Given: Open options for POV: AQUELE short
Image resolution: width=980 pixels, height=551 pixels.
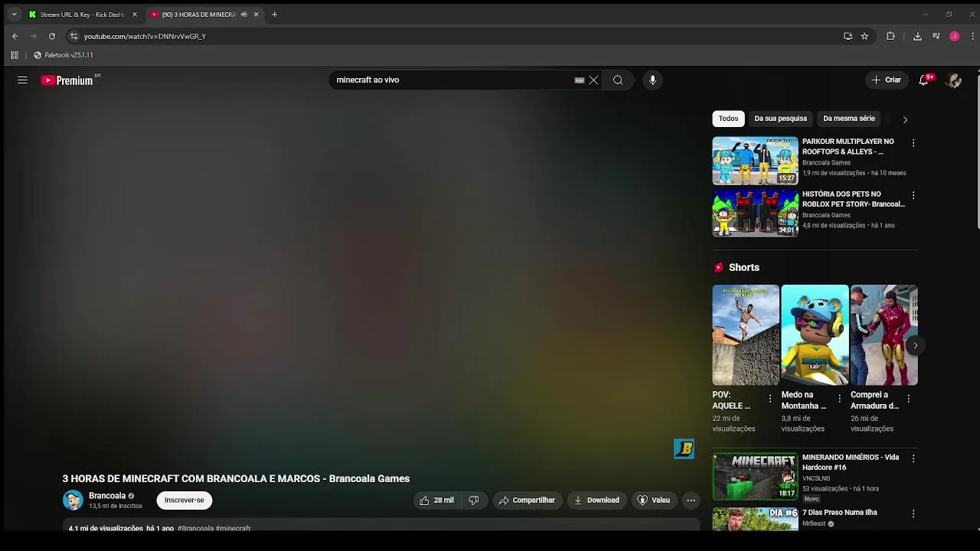Looking at the screenshot, I should (x=770, y=399).
